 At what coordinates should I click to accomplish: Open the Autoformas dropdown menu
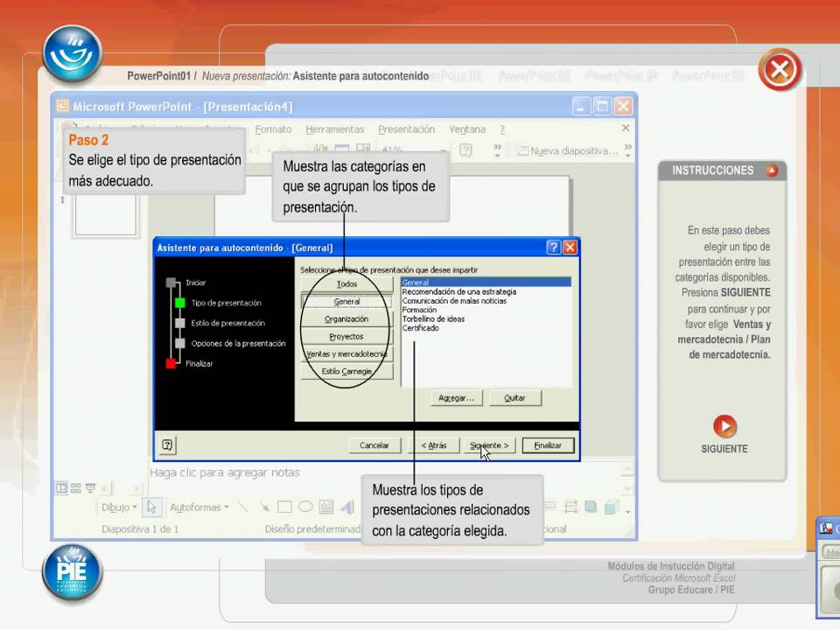tap(199, 507)
